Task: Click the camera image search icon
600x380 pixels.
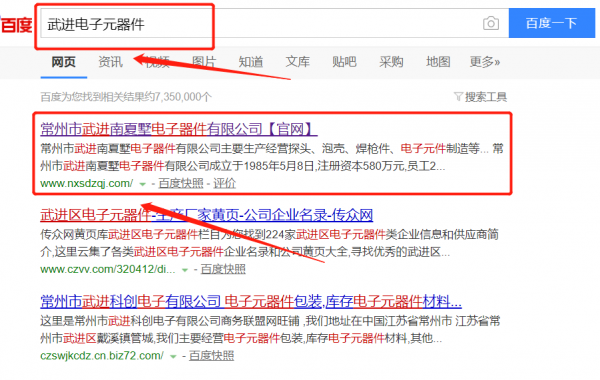Action: click(491, 23)
